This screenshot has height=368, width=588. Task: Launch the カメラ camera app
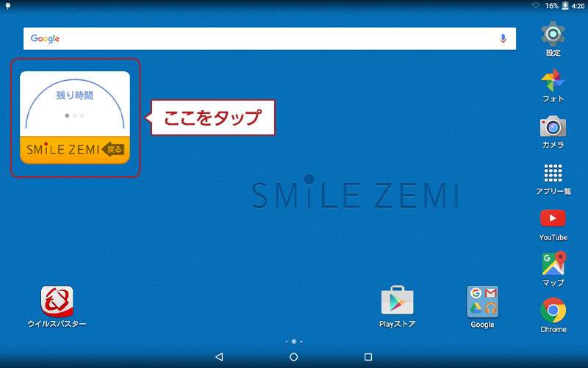click(x=553, y=132)
